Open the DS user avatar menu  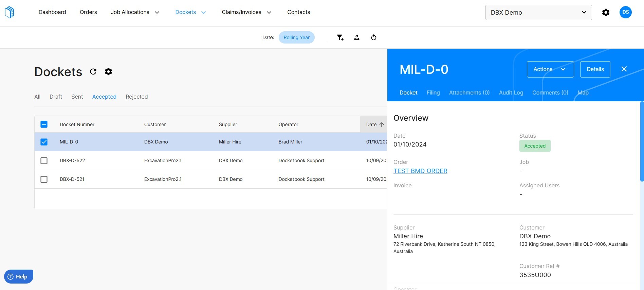point(625,12)
